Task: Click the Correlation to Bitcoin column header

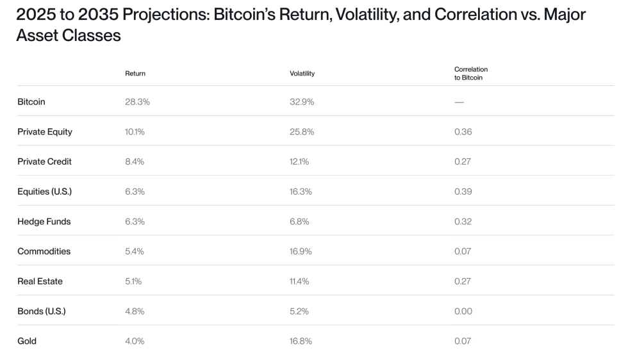Action: [470, 73]
